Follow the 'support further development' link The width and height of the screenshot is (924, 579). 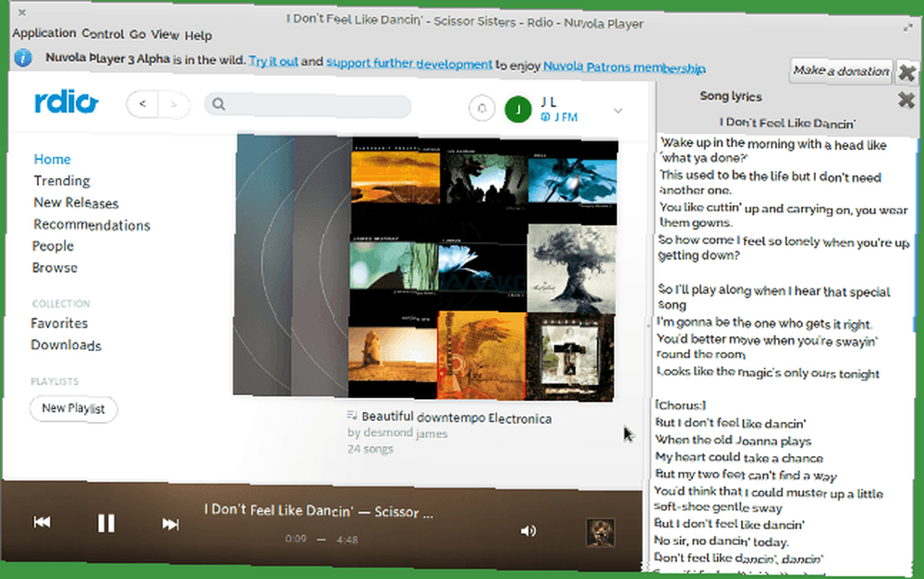click(409, 63)
